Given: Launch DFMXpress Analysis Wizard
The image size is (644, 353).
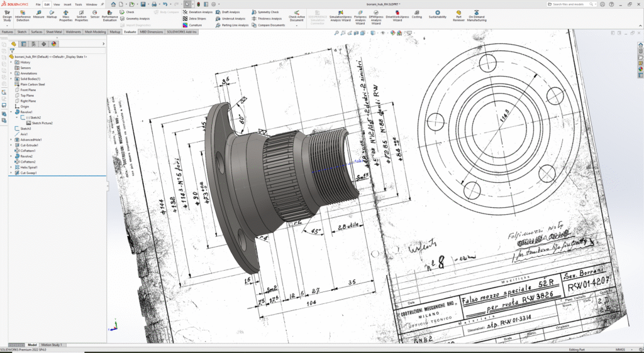Looking at the screenshot, I should click(376, 18).
